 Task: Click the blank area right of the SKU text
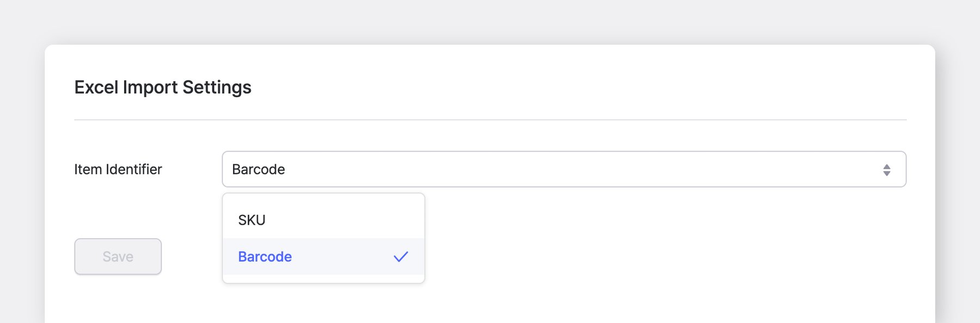click(348, 220)
